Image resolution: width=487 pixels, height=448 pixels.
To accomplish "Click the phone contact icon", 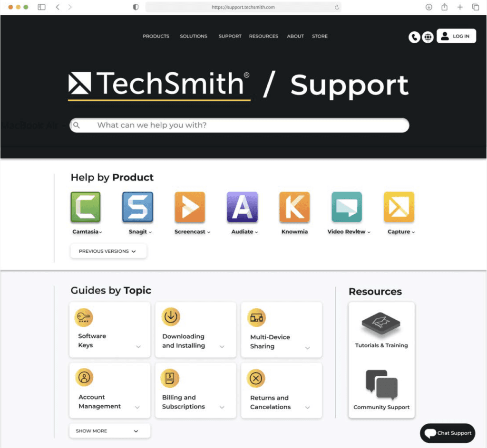I will (x=414, y=37).
